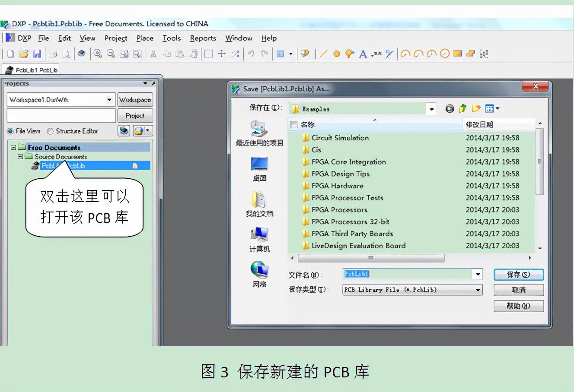Image resolution: width=574 pixels, height=392 pixels.
Task: Create a new document from toolbar
Action: pos(10,54)
